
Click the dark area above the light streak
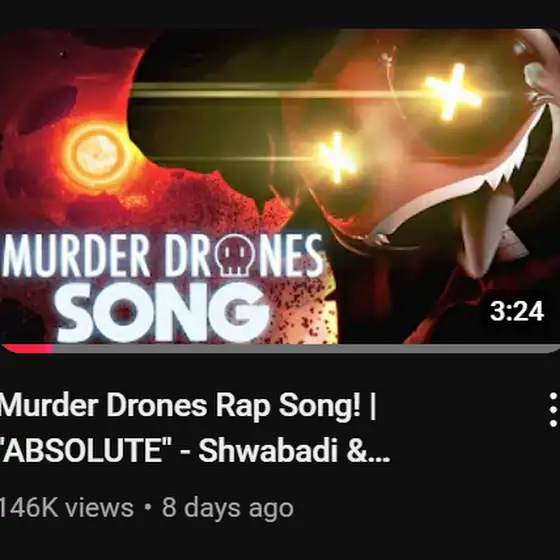point(229,57)
